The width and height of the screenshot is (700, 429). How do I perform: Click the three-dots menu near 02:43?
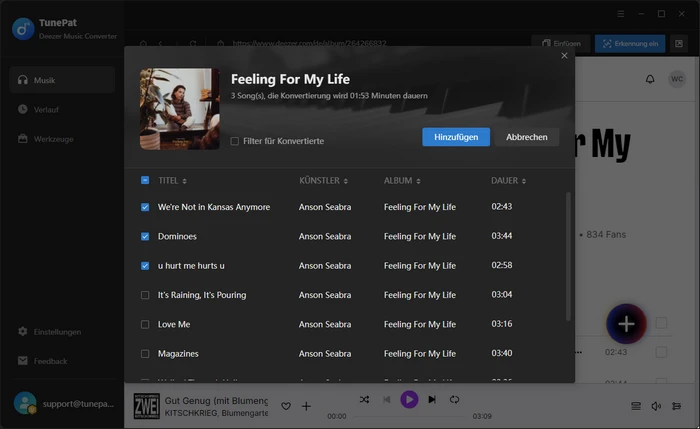click(579, 352)
